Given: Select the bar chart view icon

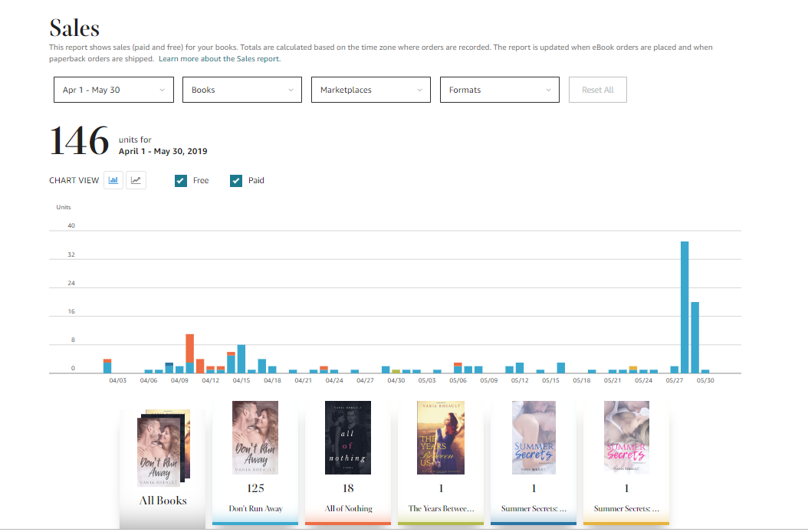Looking at the screenshot, I should coord(113,179).
